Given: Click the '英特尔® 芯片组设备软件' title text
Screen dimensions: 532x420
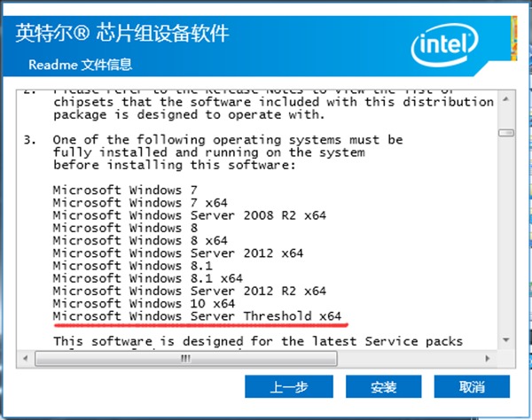Looking at the screenshot, I should pyautogui.click(x=122, y=35).
